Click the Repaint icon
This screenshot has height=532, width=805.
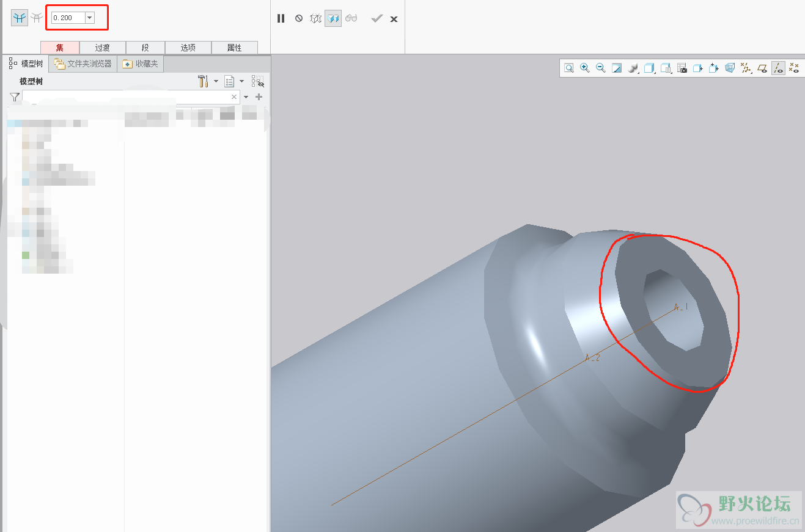coord(617,68)
